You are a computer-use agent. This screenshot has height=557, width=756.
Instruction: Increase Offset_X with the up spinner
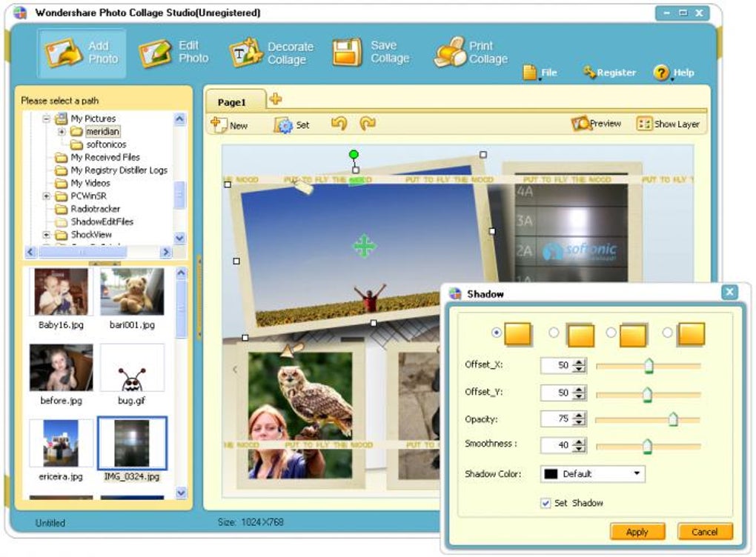[x=579, y=362]
